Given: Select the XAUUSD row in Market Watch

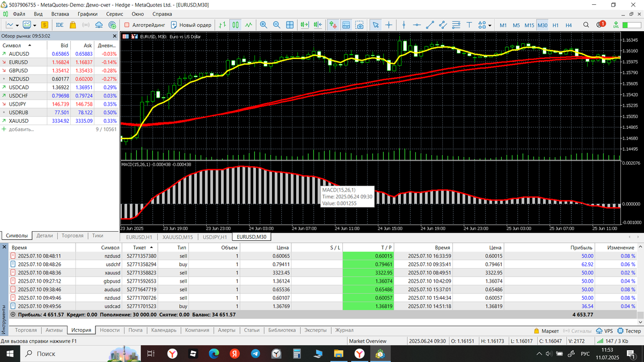Looking at the screenshot, I should pos(59,121).
